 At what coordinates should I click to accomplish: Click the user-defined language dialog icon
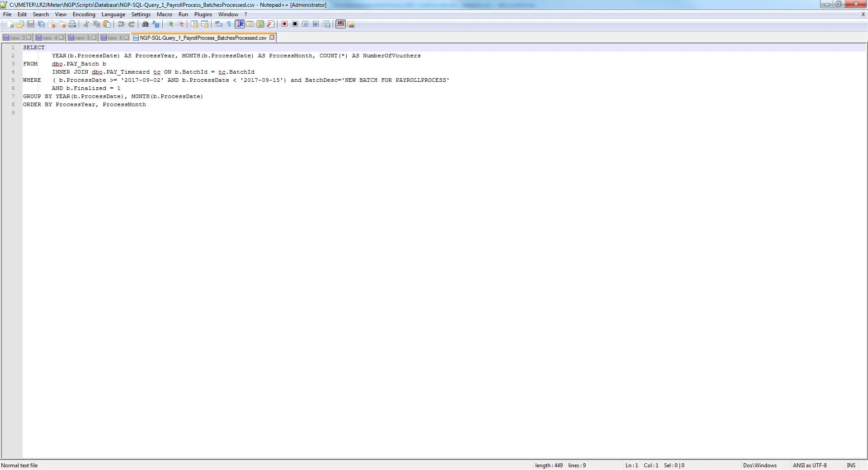[x=250, y=24]
